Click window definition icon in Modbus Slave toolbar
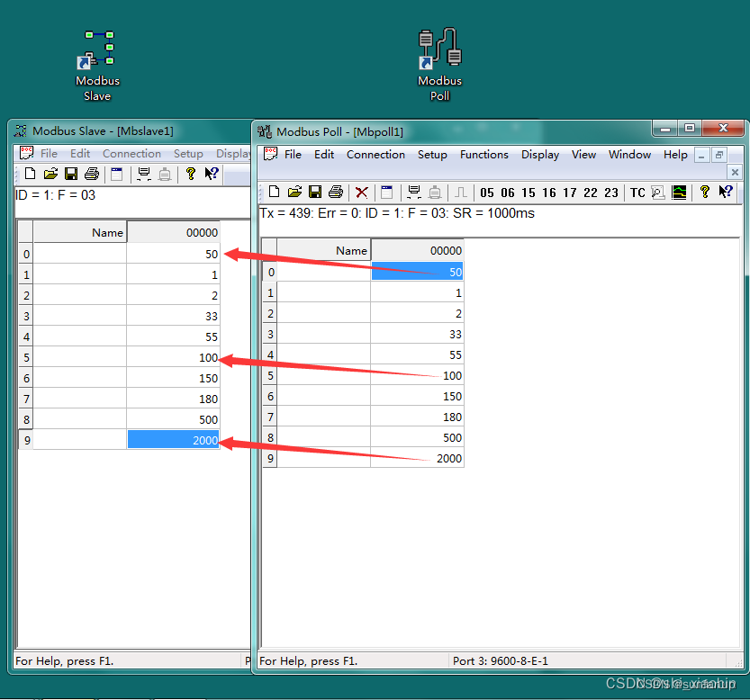This screenshot has width=750, height=700. point(117,174)
